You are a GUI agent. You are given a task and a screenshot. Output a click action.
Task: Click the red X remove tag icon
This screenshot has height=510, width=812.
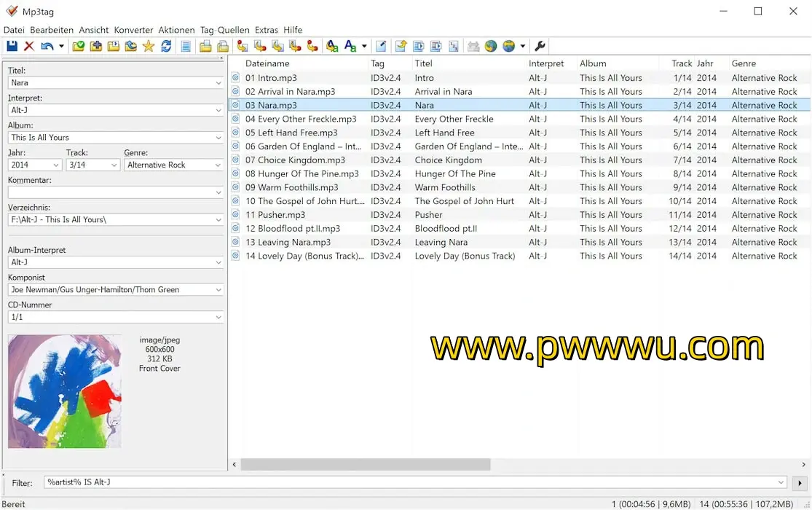[29, 47]
